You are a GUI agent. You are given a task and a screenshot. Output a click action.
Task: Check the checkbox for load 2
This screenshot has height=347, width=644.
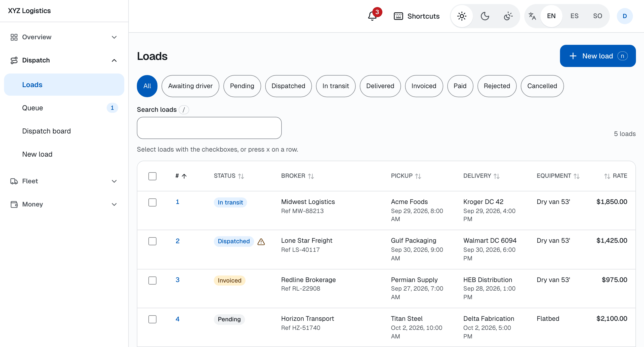click(x=152, y=241)
